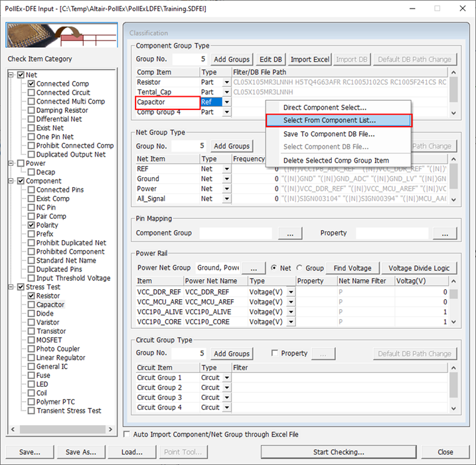Open the Edit DB button
The image size is (476, 465).
[270, 59]
